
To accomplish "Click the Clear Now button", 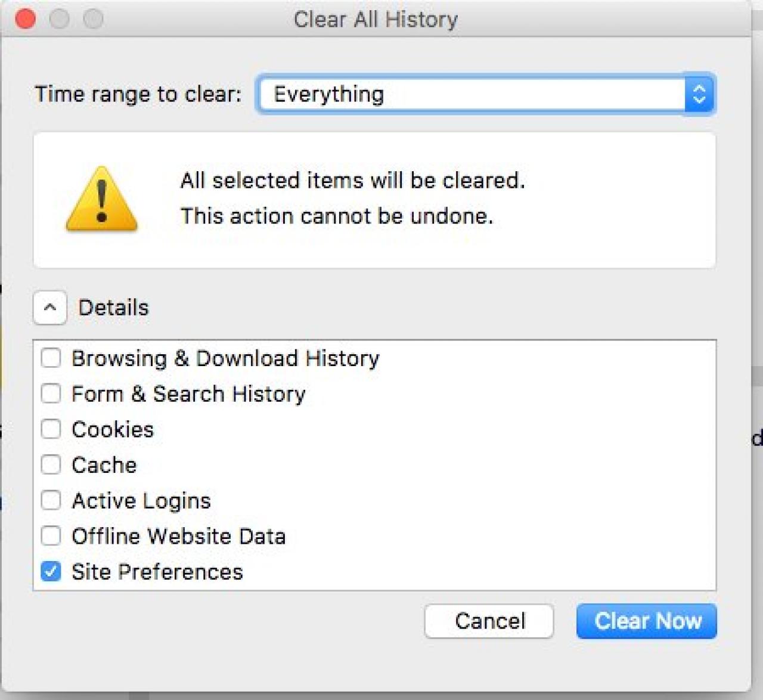I will (647, 621).
